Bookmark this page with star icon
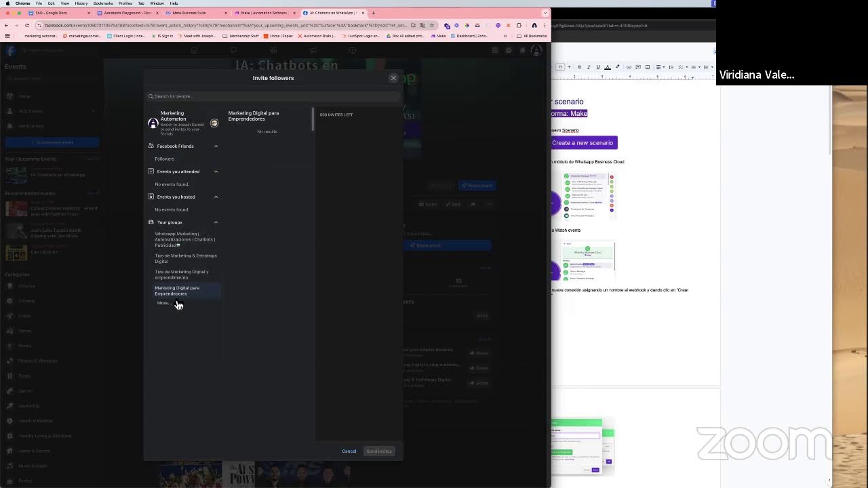This screenshot has width=868, height=488. tap(432, 25)
